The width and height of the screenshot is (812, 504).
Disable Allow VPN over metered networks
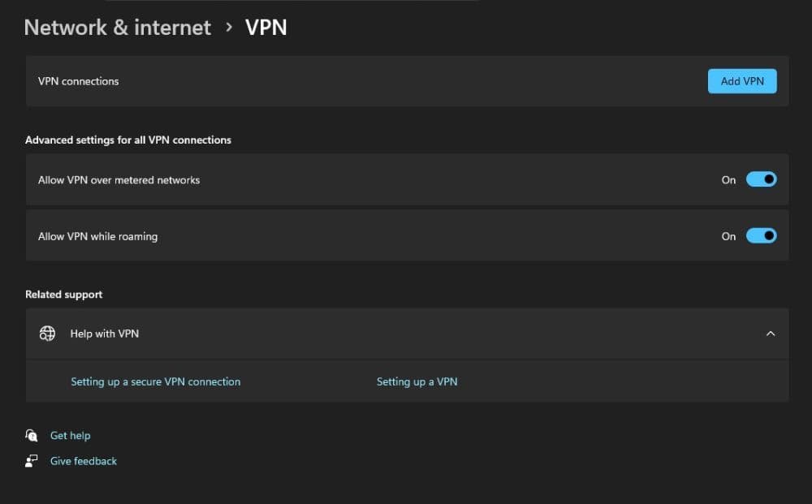(x=761, y=179)
